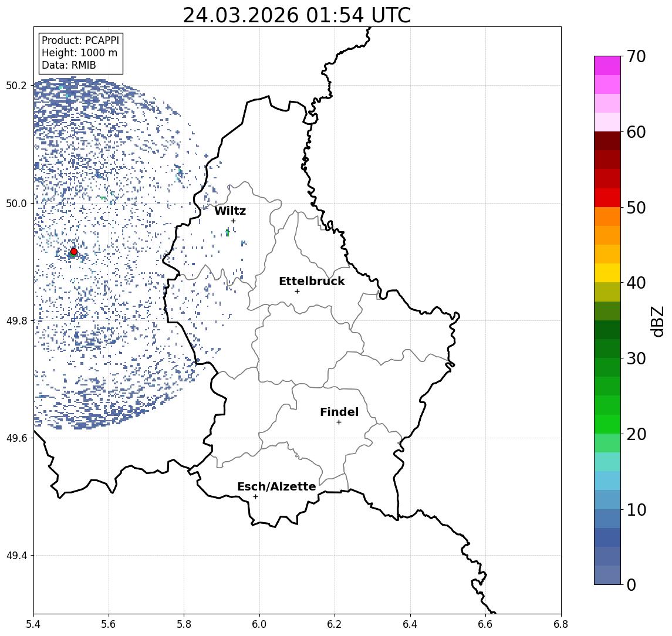Click the title 24.03.2026 01:54 UTC
This screenshot has width=672, height=636.
tap(297, 15)
